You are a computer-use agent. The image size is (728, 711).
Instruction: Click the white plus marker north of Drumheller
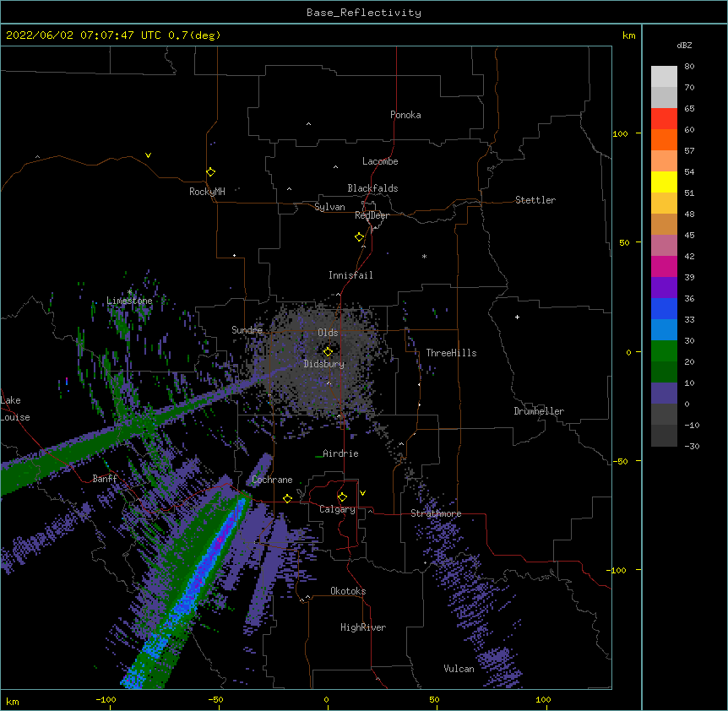(517, 317)
